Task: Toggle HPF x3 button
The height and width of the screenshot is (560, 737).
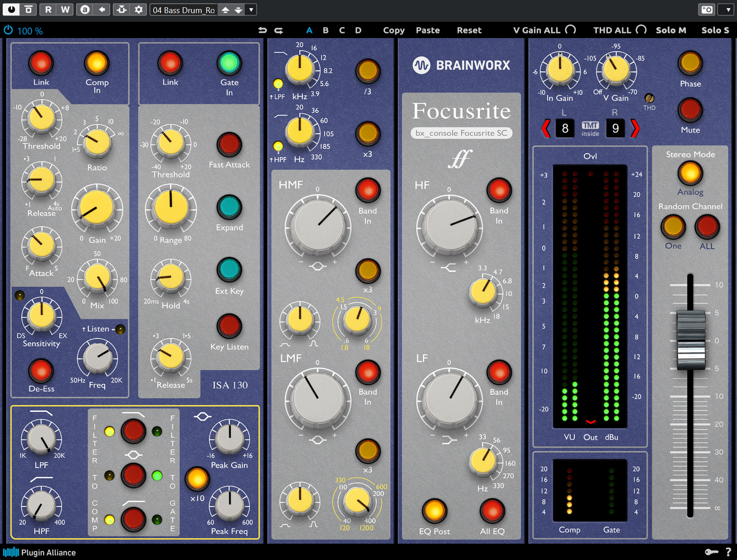Action: (368, 134)
